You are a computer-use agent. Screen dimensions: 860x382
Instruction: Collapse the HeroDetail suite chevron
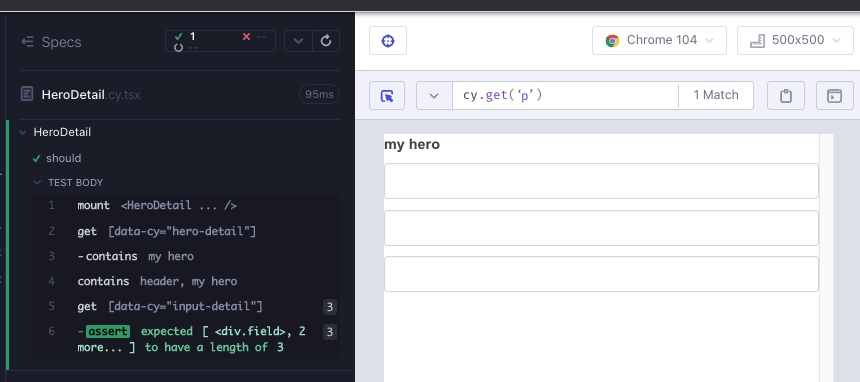22,132
